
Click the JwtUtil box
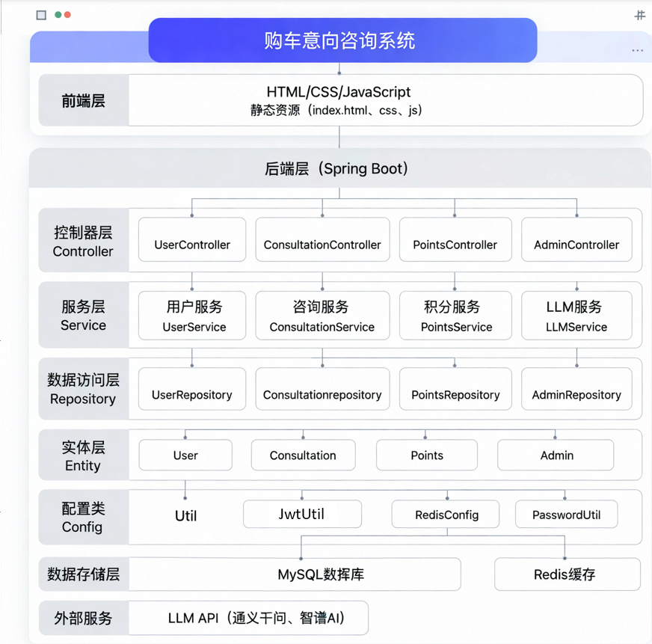coord(302,514)
